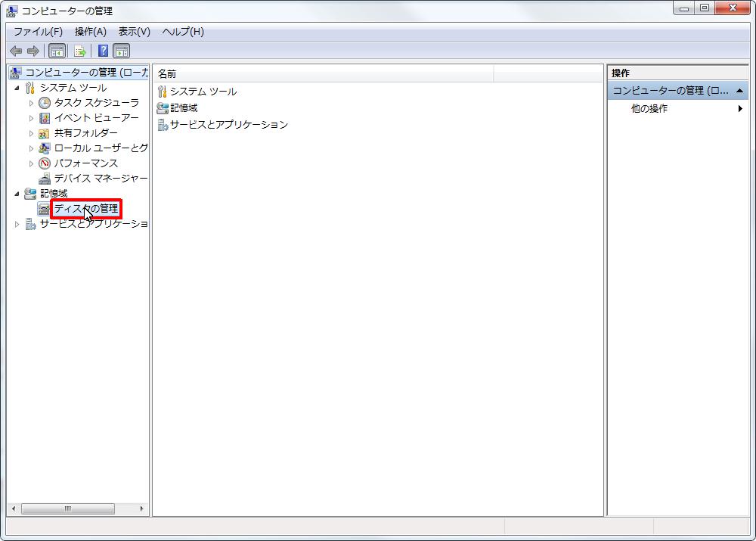Toggle the action pane visibility
Image resolution: width=756 pixels, height=541 pixels.
[x=121, y=51]
